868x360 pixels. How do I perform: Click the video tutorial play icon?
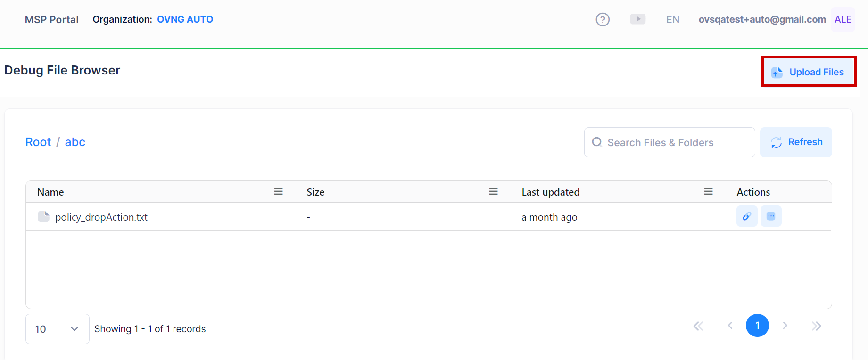[x=637, y=19]
